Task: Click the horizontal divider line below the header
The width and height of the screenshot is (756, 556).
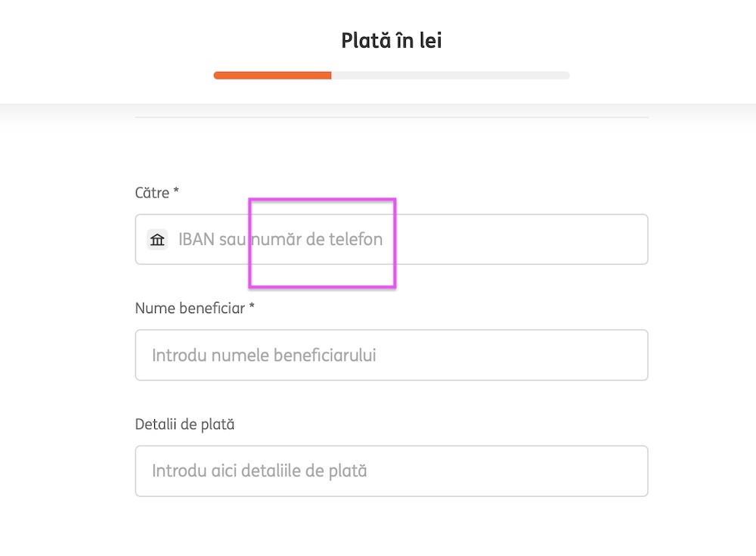Action: [x=392, y=117]
